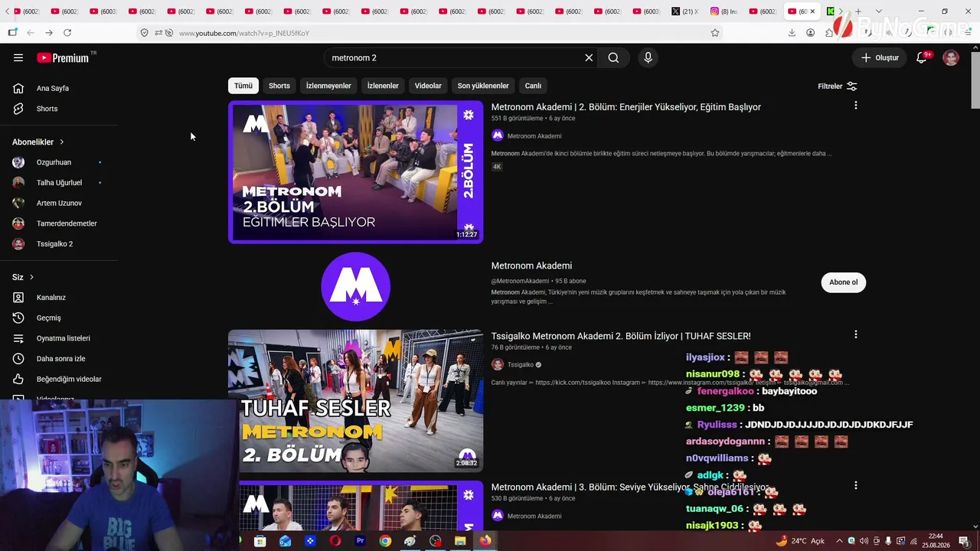The image size is (980, 551).
Task: Open more options for Metronom 2. Bölüm video
Action: [x=855, y=105]
